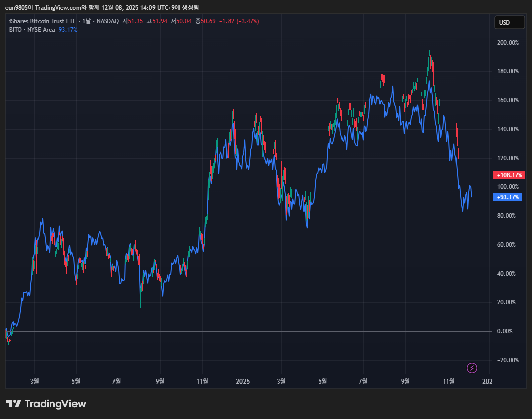The height and width of the screenshot is (419, 532).
Task: Click the chart creation timestamp header text
Action: pyautogui.click(x=102, y=7)
